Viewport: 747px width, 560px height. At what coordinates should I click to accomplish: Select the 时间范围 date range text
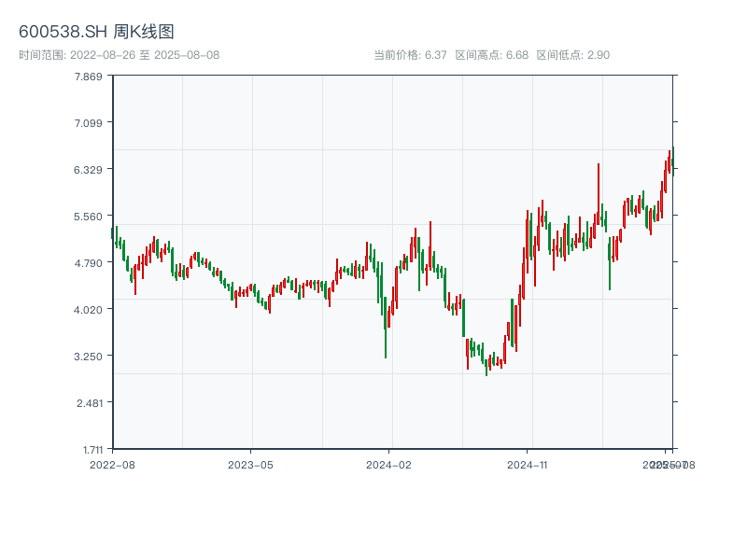pyautogui.click(x=119, y=55)
